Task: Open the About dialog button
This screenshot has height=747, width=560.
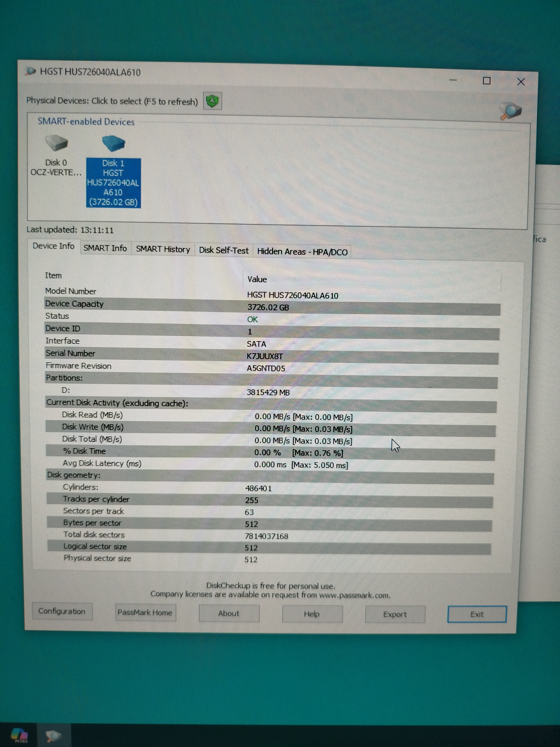Action: coord(229,613)
